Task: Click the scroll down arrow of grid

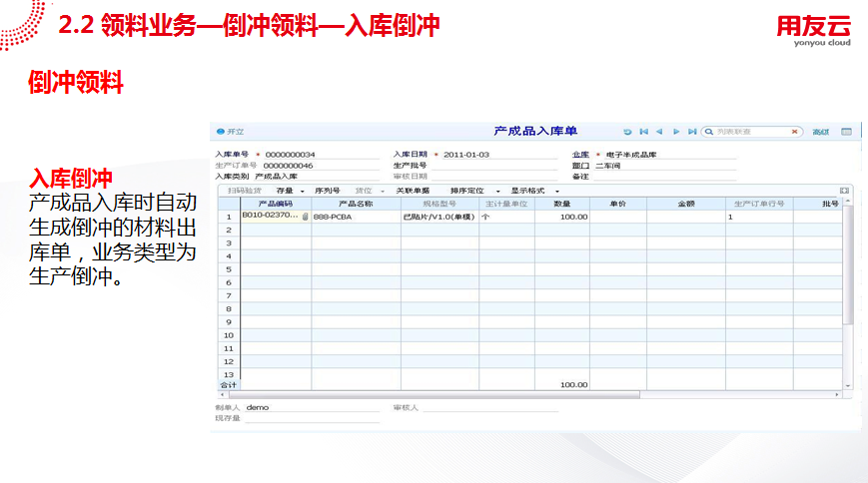Action: tap(847, 385)
